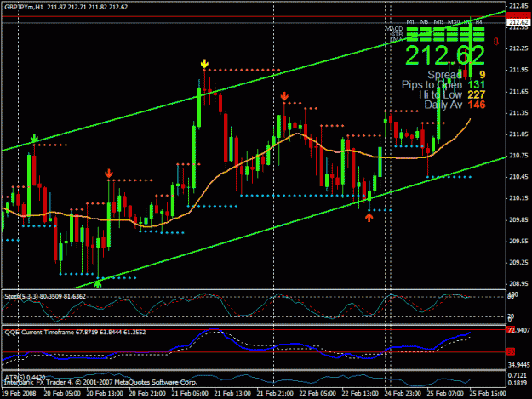Click the green down arrow above the 19 Feb high
This screenshot has width=532, height=399.
coord(34,138)
